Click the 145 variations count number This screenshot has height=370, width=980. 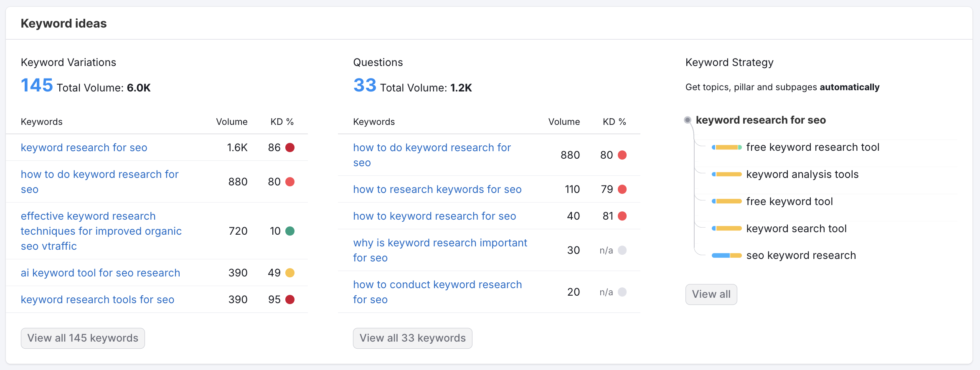click(37, 86)
